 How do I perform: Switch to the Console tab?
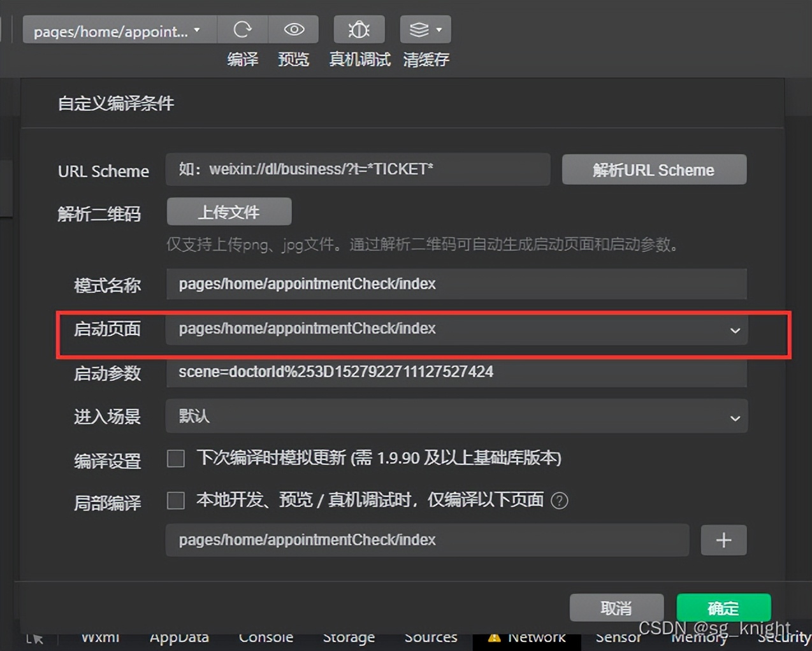click(x=266, y=637)
